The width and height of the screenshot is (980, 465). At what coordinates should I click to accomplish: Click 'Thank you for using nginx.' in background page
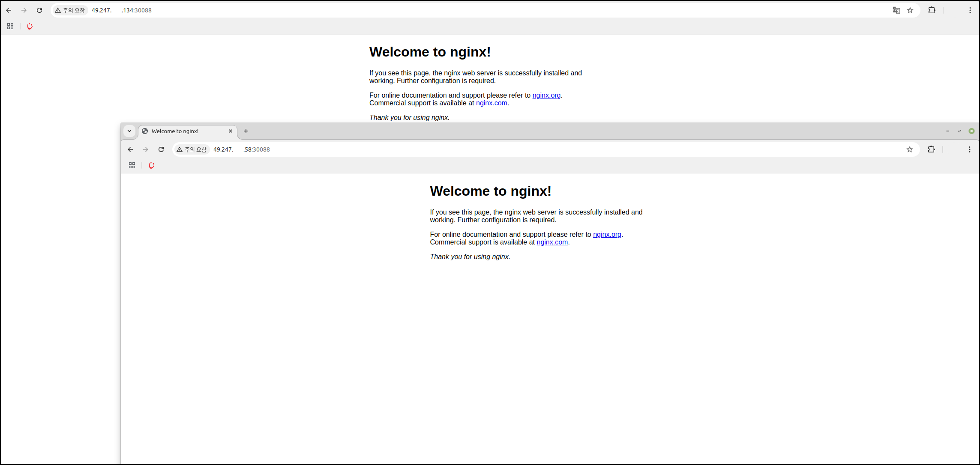coord(409,117)
